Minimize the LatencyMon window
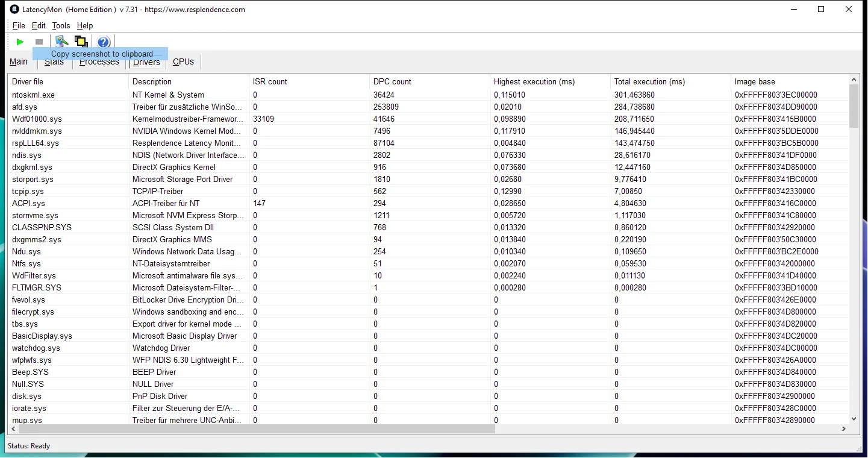The height and width of the screenshot is (458, 868). (793, 9)
